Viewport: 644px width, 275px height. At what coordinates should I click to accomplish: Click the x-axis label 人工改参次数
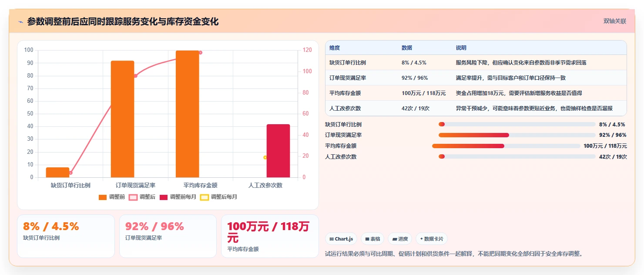[x=265, y=185]
